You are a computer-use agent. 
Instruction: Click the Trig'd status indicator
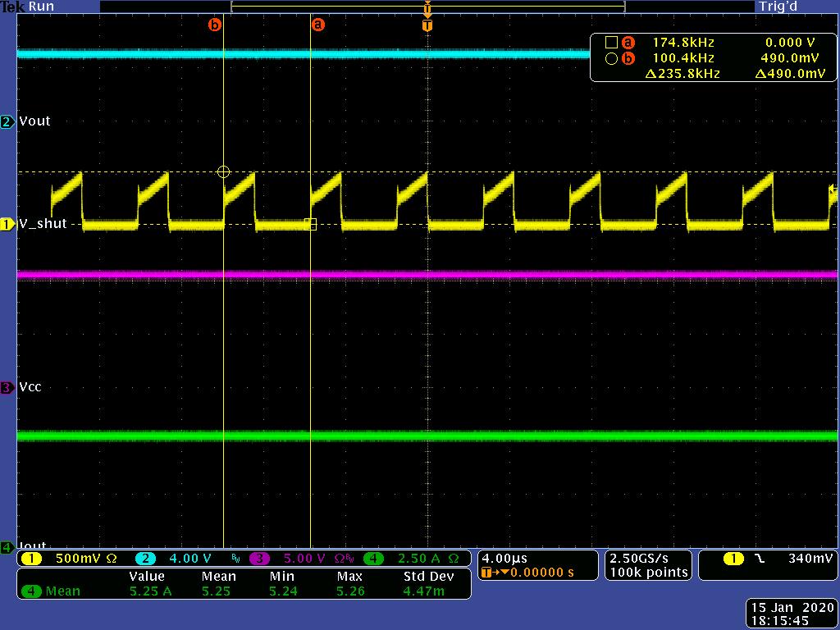click(x=778, y=7)
